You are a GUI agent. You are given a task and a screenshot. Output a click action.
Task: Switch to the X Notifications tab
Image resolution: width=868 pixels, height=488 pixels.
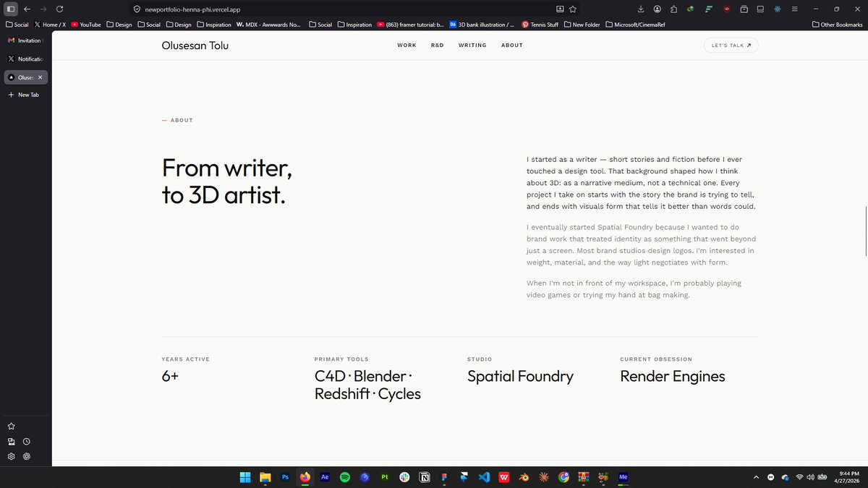[x=25, y=59]
